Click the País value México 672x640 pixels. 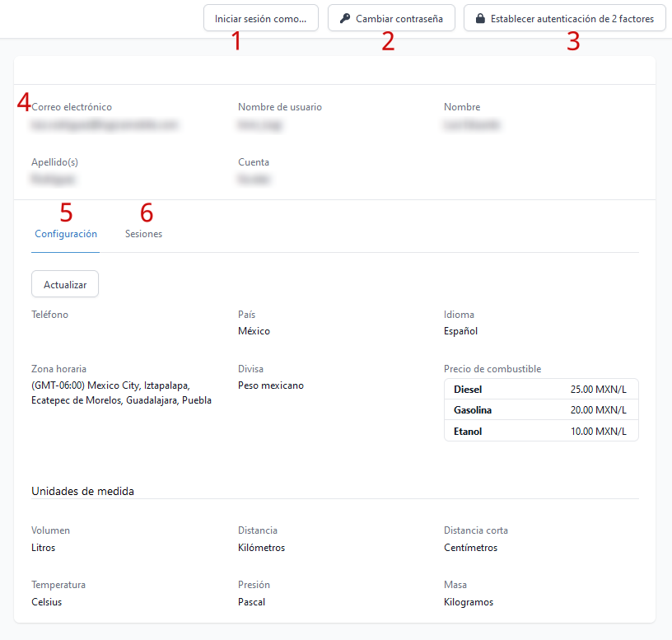point(254,331)
